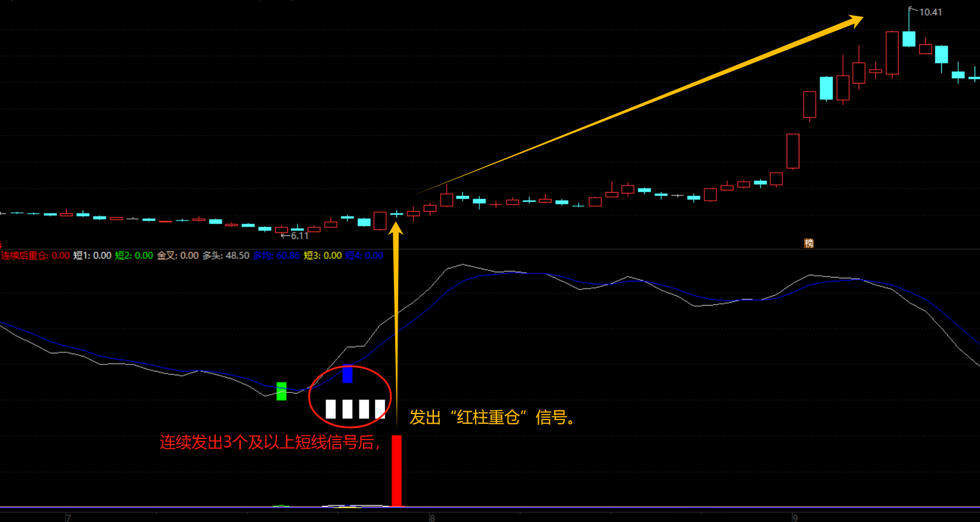Select the 短4: 0.00 indicator label

click(364, 256)
